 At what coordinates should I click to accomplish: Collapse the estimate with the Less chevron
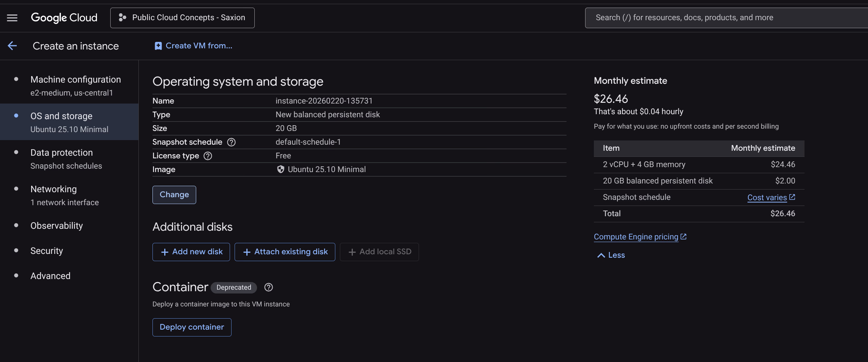(601, 255)
